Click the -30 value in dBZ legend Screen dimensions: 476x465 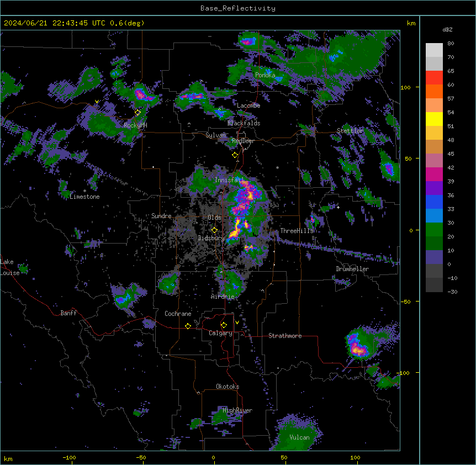coord(452,292)
